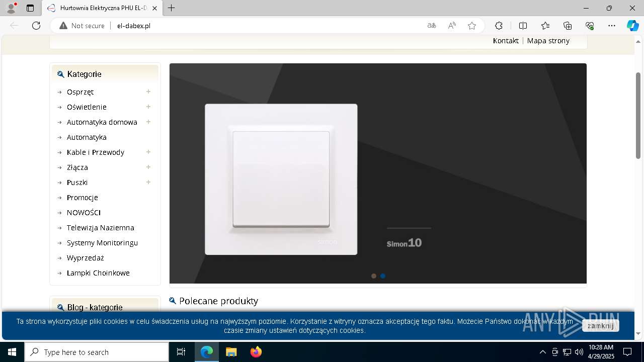Open network tray icon

567,352
